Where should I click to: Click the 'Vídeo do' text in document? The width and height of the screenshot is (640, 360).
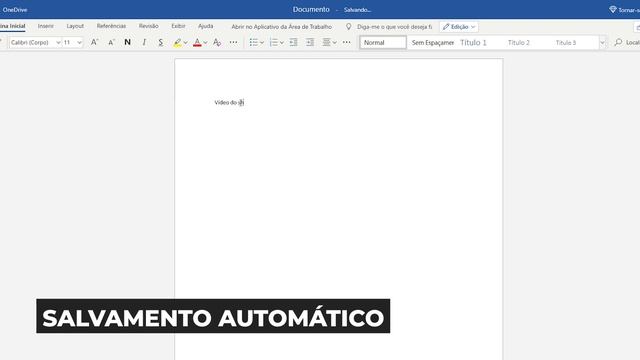coord(225,102)
